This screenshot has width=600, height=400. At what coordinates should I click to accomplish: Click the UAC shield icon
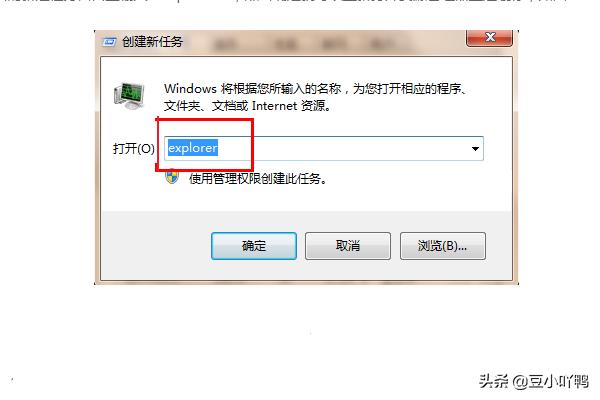click(x=172, y=177)
